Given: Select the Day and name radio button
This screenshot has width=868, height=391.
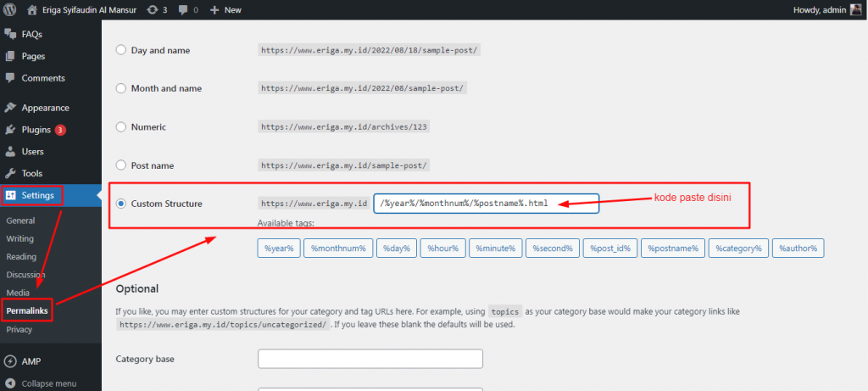Looking at the screenshot, I should (x=120, y=50).
